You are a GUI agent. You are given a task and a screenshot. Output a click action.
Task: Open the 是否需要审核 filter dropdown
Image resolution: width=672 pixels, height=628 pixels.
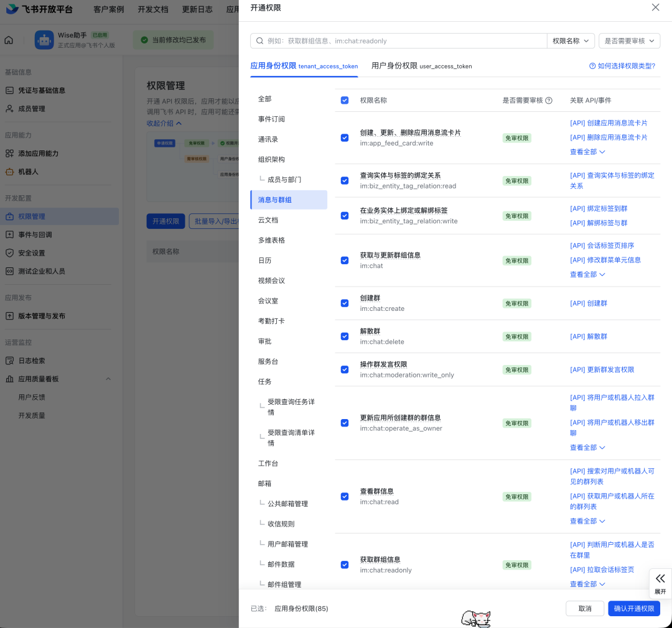click(629, 41)
